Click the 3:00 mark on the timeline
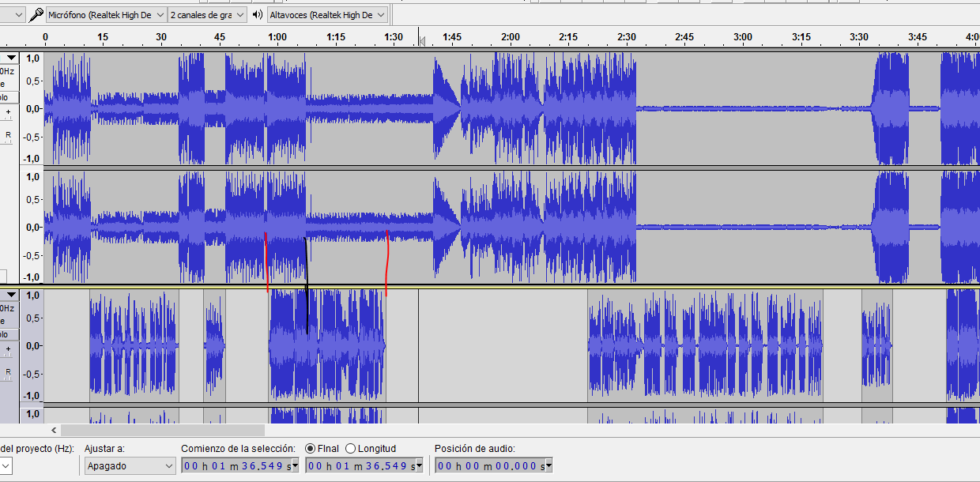980x482 pixels. pyautogui.click(x=743, y=37)
